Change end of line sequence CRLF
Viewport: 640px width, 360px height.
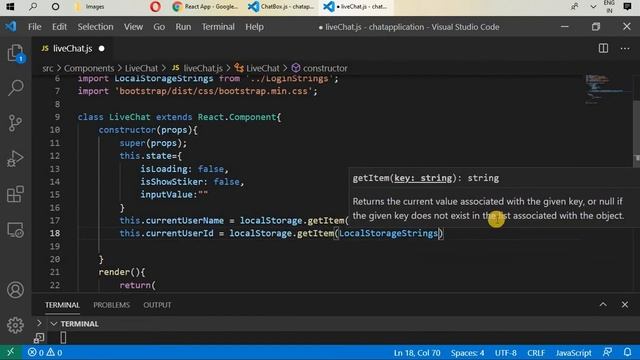pos(536,353)
